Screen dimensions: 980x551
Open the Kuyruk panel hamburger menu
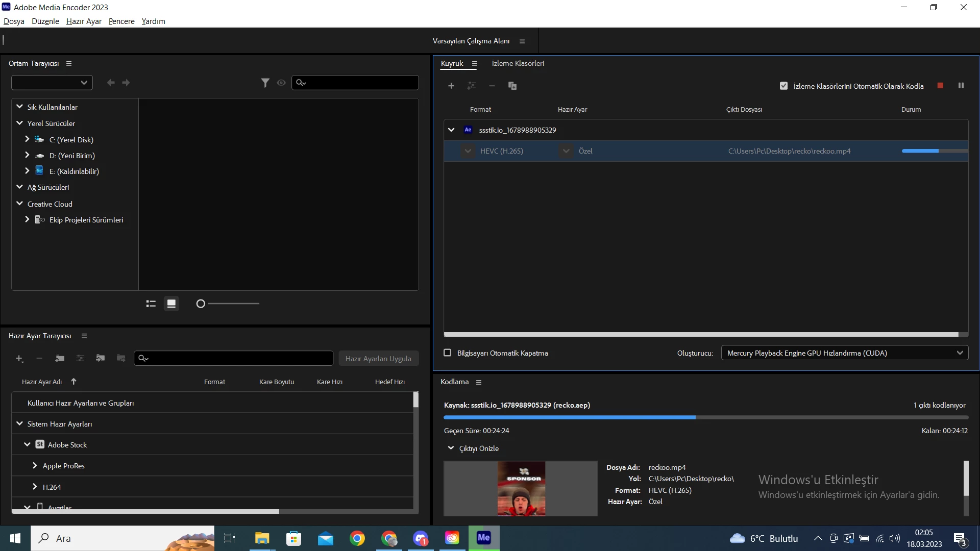point(475,64)
